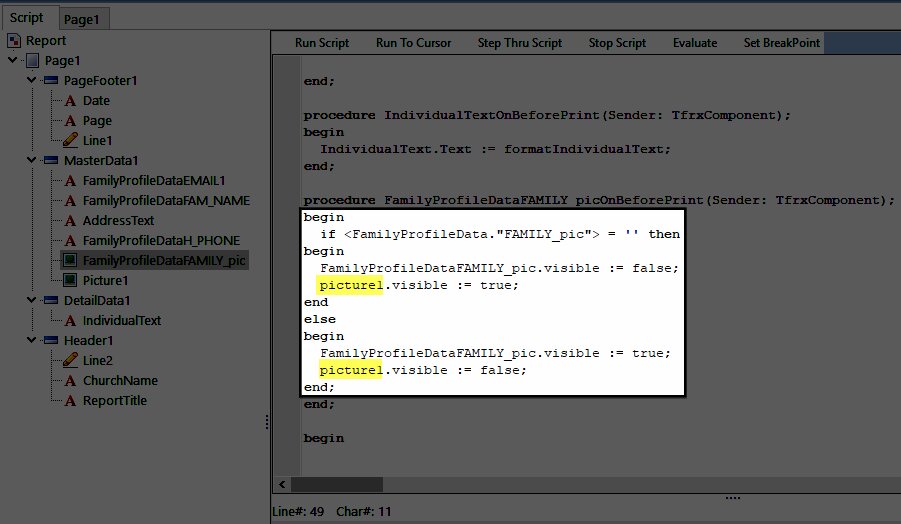Collapse the Page1 tree node

click(13, 60)
